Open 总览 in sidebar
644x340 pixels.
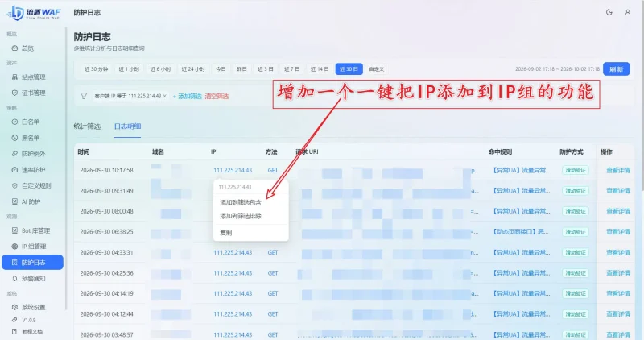pos(27,48)
